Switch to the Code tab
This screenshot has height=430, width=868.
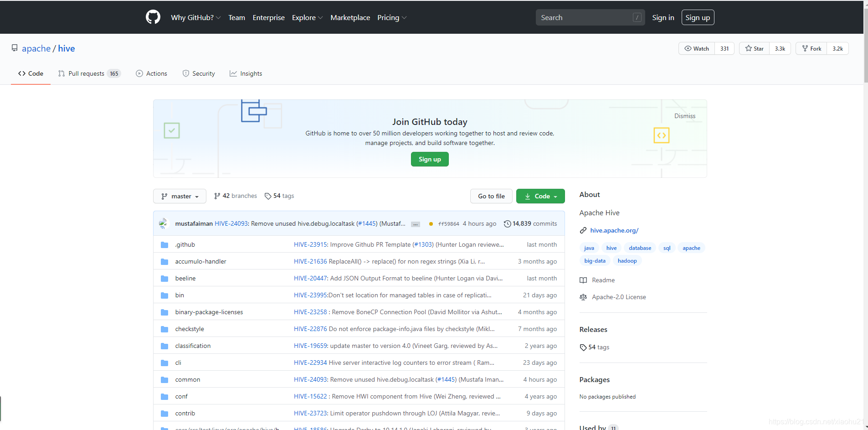[31, 73]
